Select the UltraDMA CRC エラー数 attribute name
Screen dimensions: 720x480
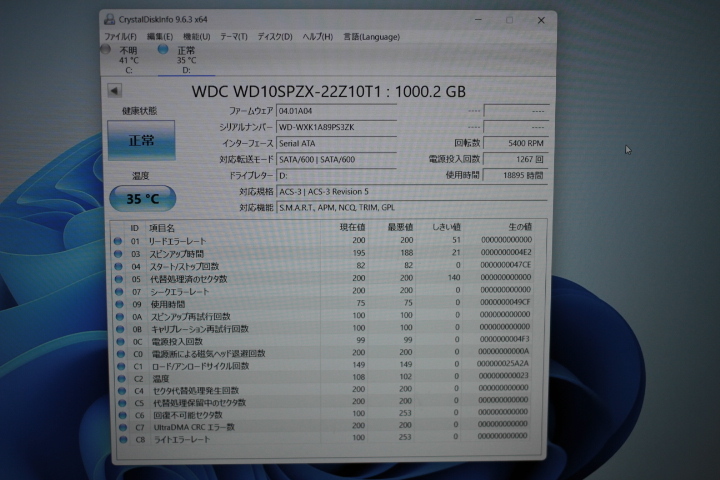tap(194, 427)
